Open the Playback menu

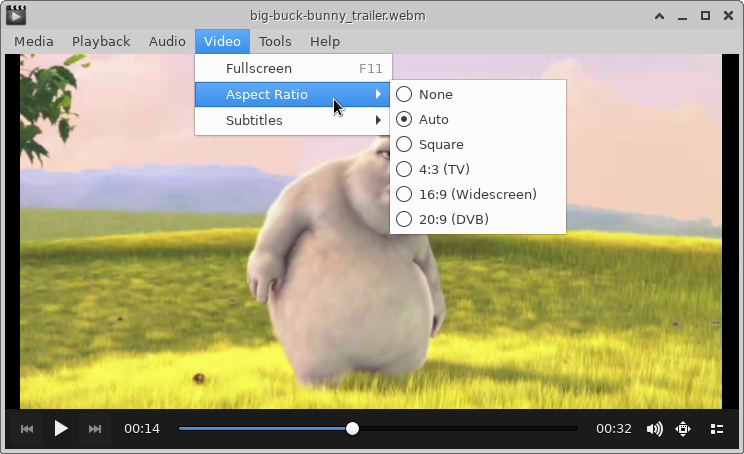coord(101,42)
